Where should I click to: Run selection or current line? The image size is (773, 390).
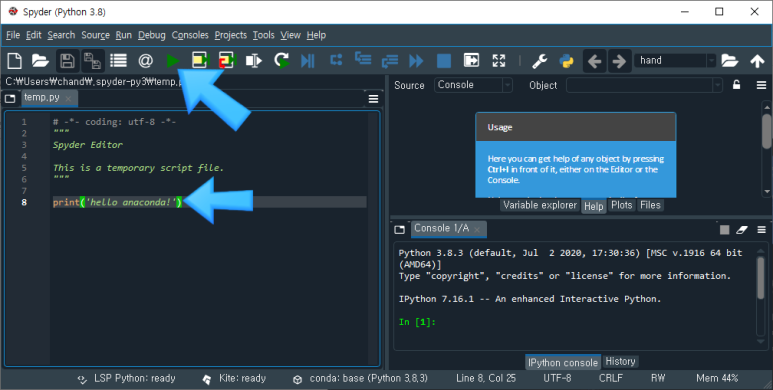[254, 61]
